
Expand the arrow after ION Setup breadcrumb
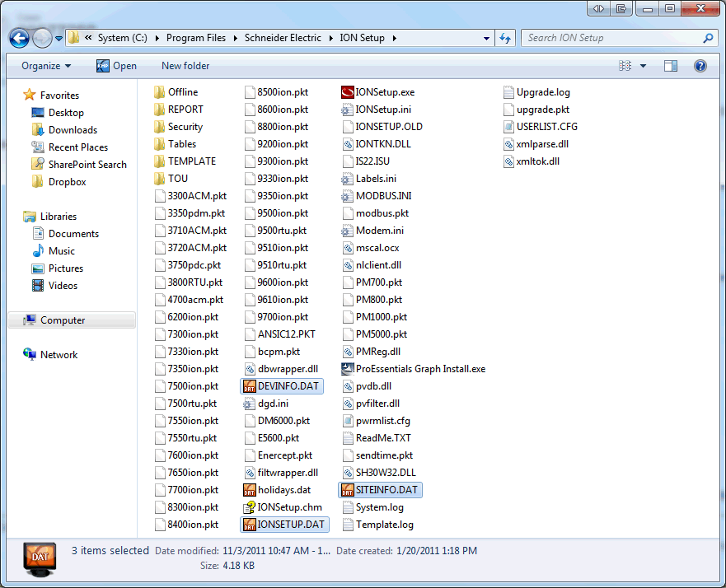tap(395, 38)
